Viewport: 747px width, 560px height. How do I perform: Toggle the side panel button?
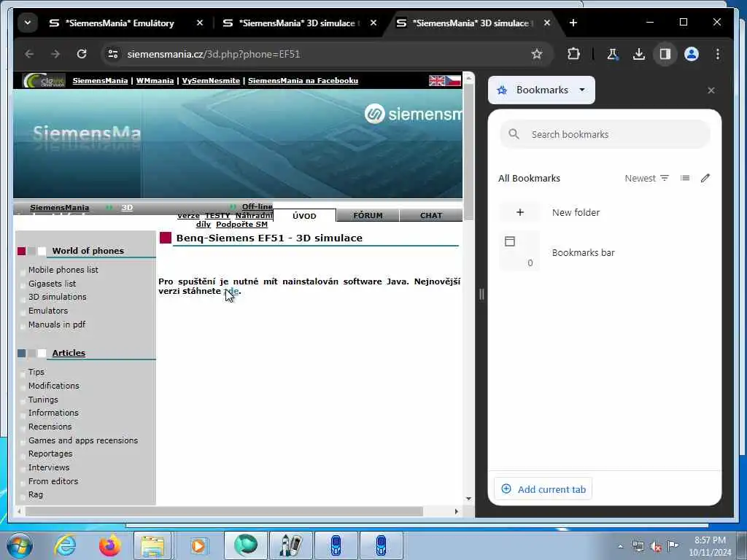point(665,54)
